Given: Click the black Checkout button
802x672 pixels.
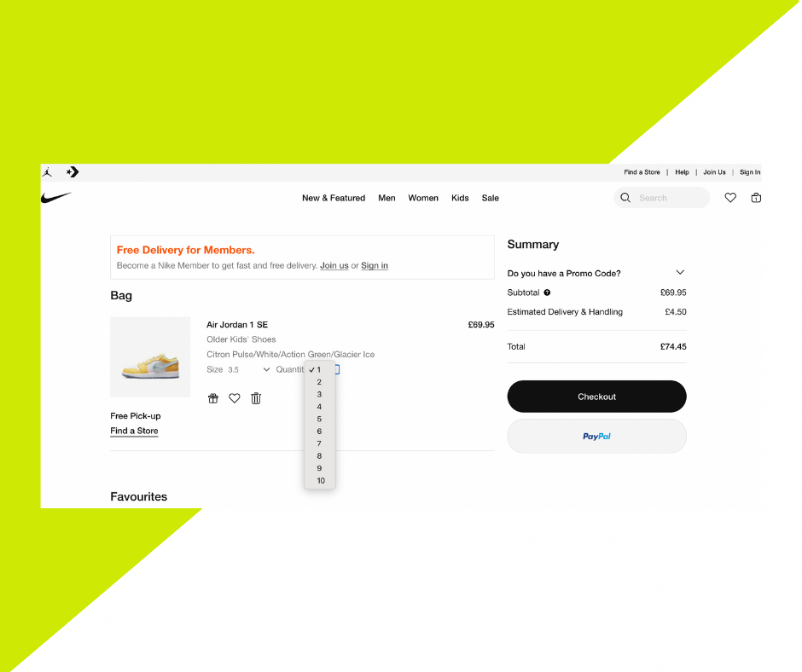Looking at the screenshot, I should 596,397.
